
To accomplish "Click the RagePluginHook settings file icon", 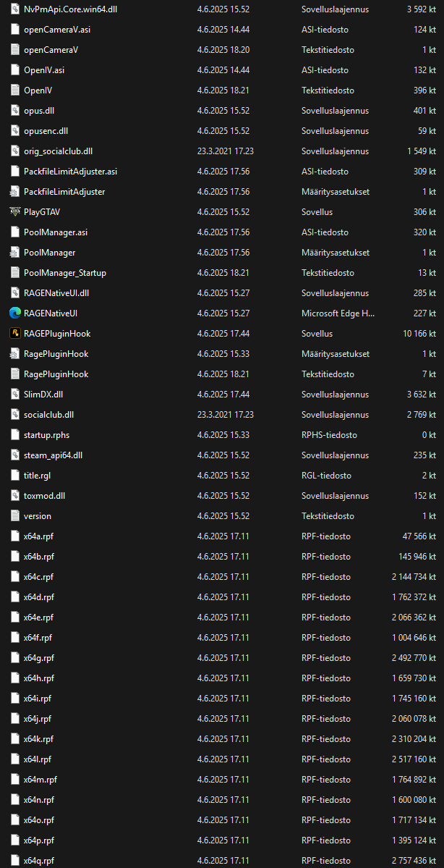I will tap(14, 354).
